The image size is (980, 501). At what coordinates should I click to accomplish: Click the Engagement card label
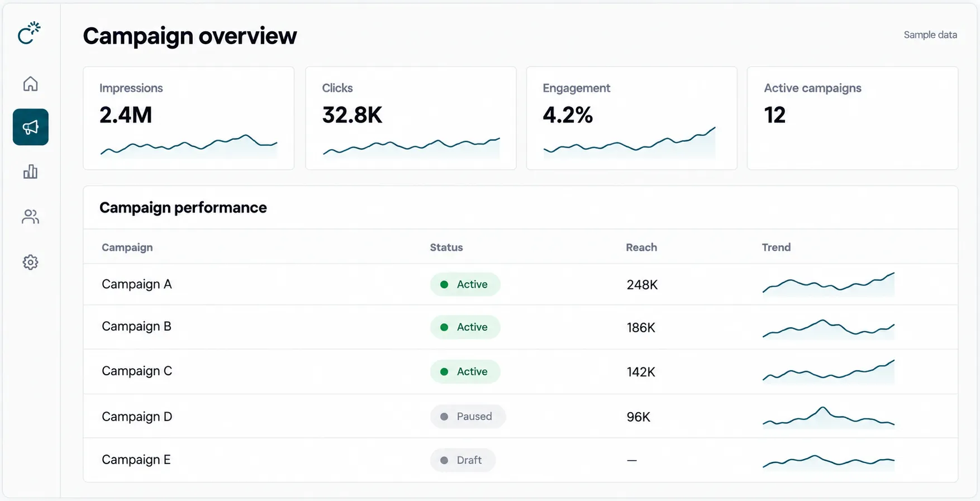[x=577, y=88]
